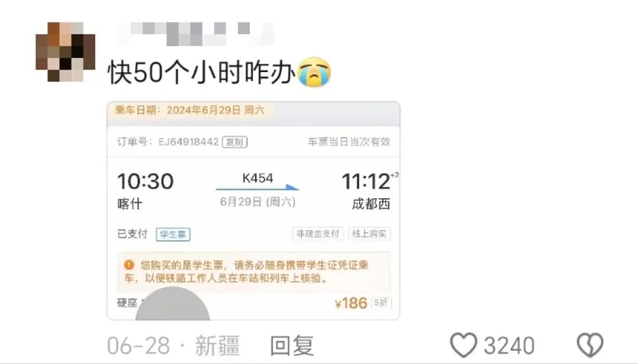Click the 复制 copy button next to the order number
The width and height of the screenshot is (638, 364).
pyautogui.click(x=235, y=142)
